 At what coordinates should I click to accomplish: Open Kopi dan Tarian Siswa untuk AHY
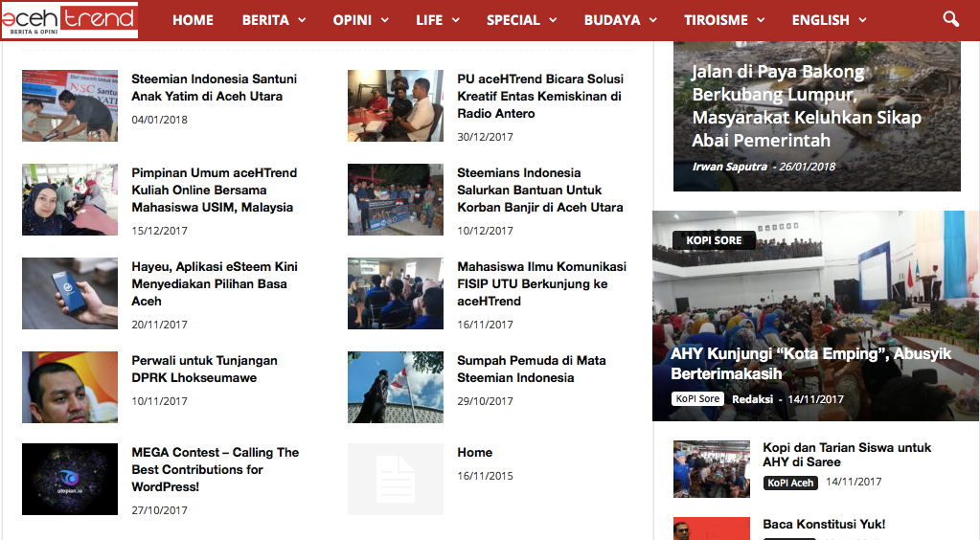(846, 455)
